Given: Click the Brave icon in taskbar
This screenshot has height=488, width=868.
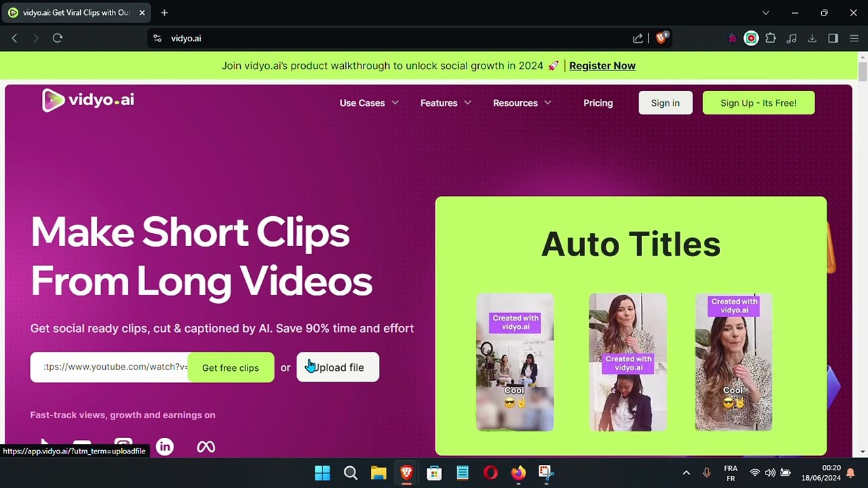Looking at the screenshot, I should [x=406, y=472].
